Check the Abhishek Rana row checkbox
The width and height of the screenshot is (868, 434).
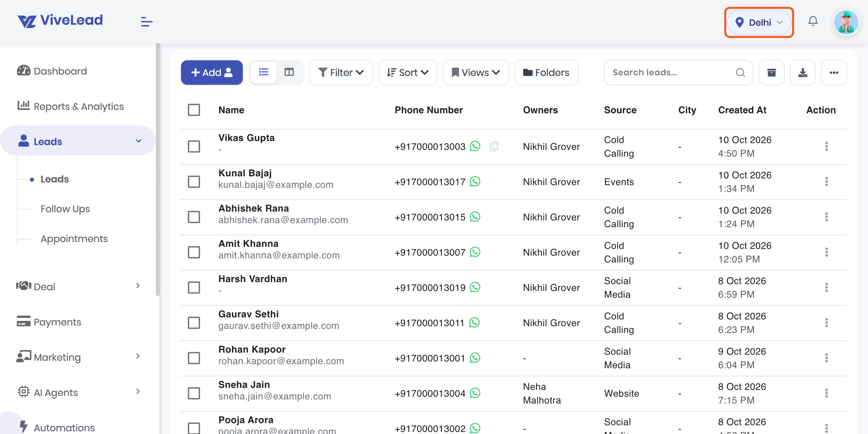coord(194,217)
